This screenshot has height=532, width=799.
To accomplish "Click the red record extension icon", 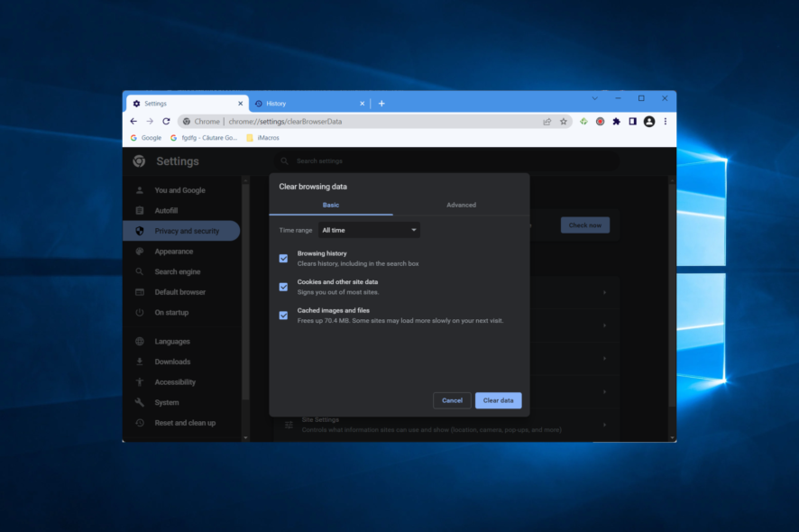I will (x=601, y=122).
